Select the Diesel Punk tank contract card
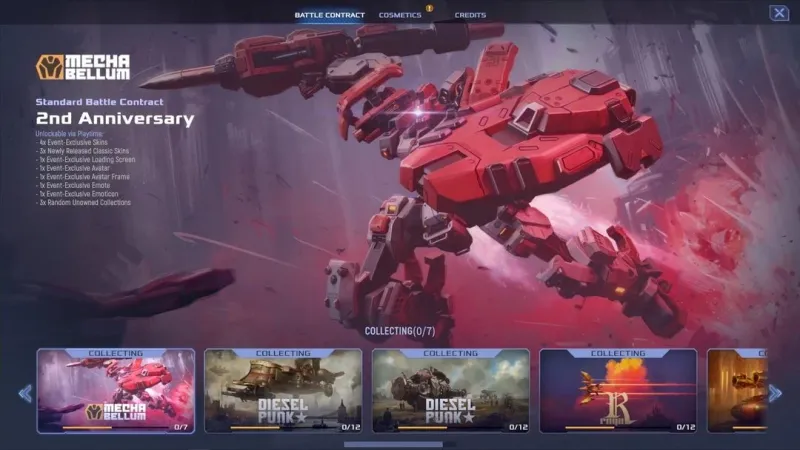800x450 pixels. click(451, 391)
